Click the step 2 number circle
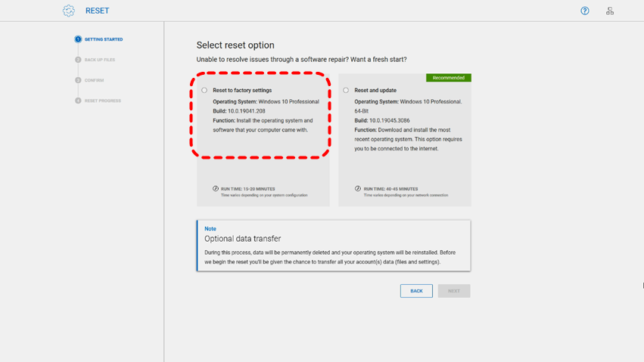Image resolution: width=644 pixels, height=362 pixels. [78, 60]
